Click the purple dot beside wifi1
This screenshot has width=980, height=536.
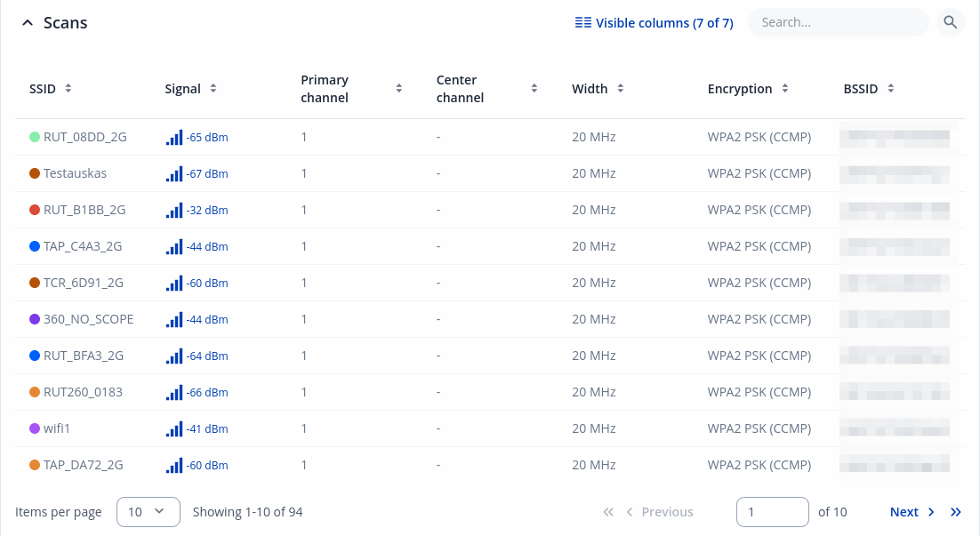pyautogui.click(x=35, y=428)
